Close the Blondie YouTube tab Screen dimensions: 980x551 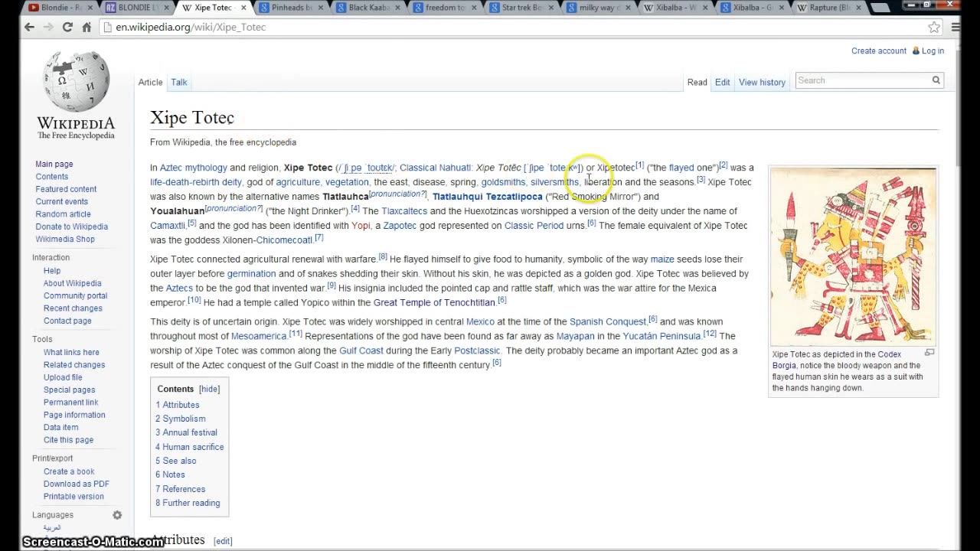[x=90, y=8]
